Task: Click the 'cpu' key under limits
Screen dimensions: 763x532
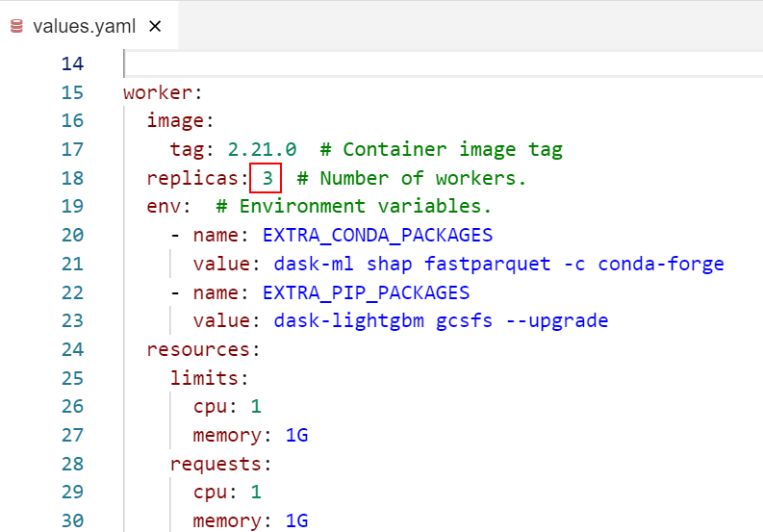Action: tap(210, 407)
